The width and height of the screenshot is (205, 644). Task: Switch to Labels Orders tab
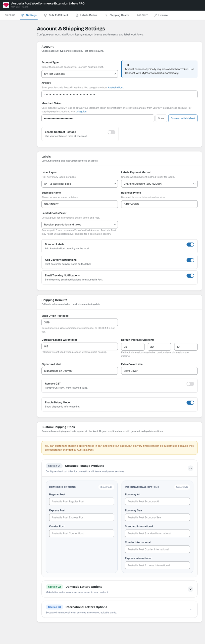click(x=86, y=15)
